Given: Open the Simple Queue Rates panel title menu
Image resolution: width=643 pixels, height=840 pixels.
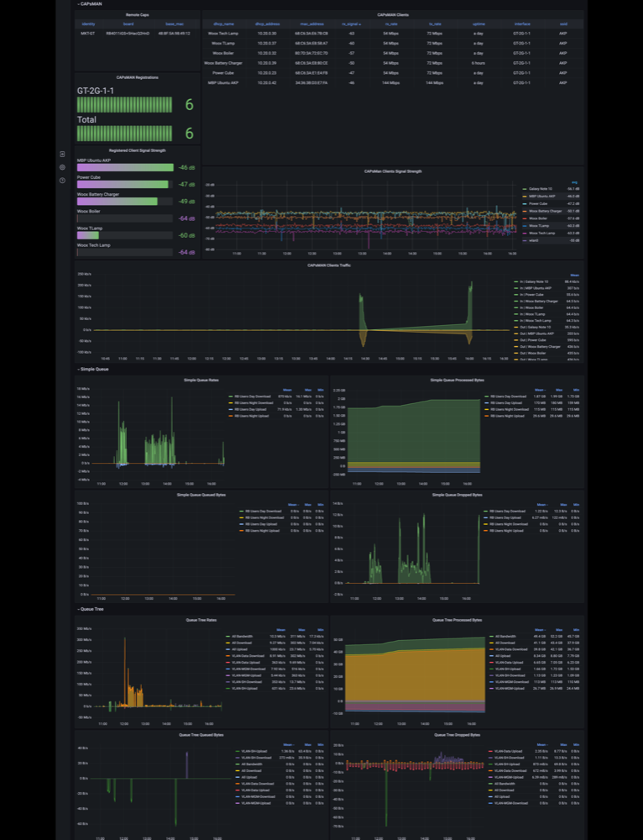Looking at the screenshot, I should click(201, 380).
